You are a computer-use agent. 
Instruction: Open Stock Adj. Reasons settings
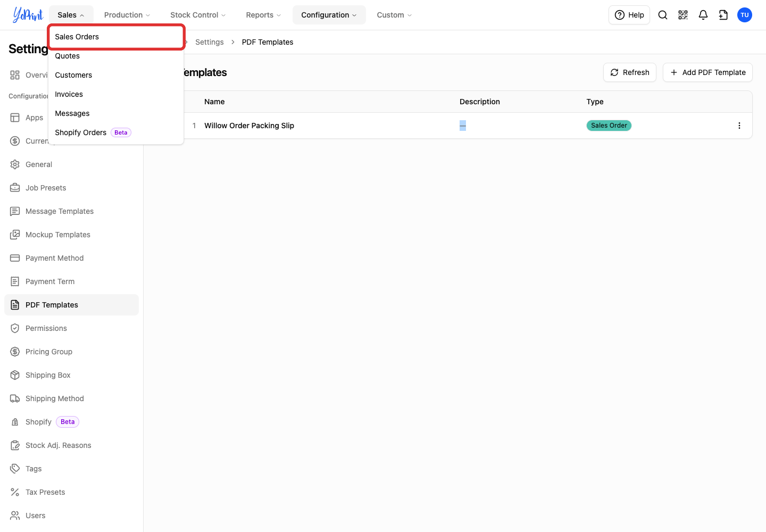pyautogui.click(x=71, y=445)
